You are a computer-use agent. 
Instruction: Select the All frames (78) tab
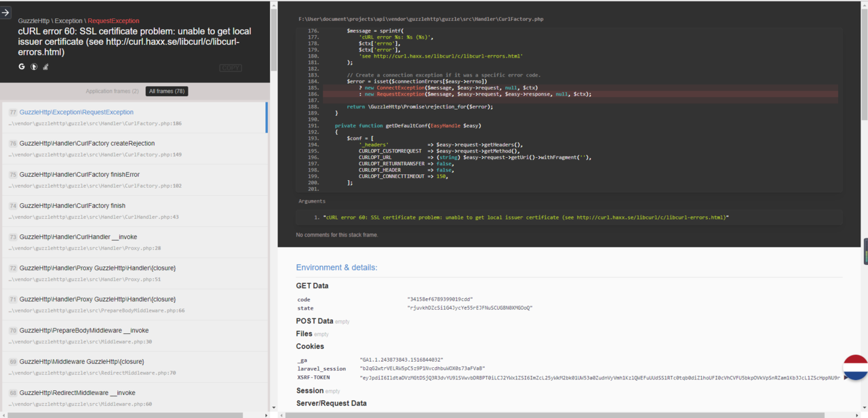tap(167, 91)
